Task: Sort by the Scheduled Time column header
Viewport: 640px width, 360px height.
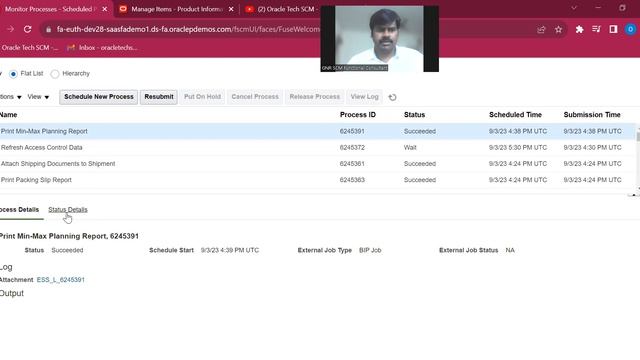Action: point(515,115)
